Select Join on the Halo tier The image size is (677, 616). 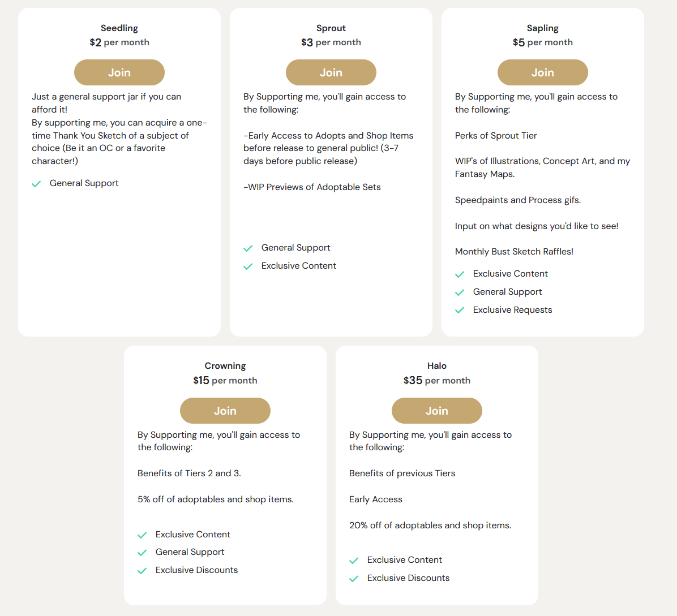point(436,411)
